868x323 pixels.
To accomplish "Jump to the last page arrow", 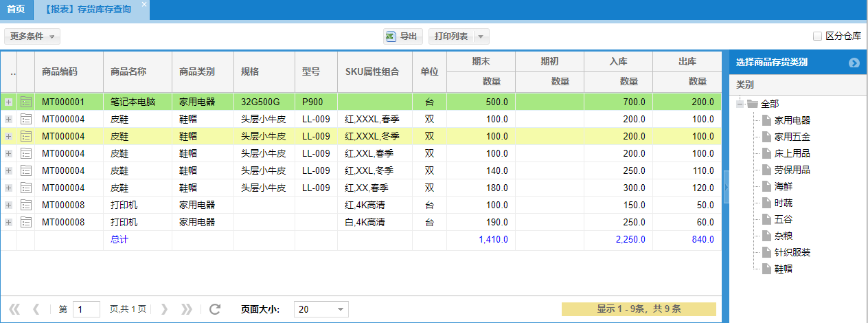I will [x=186, y=309].
